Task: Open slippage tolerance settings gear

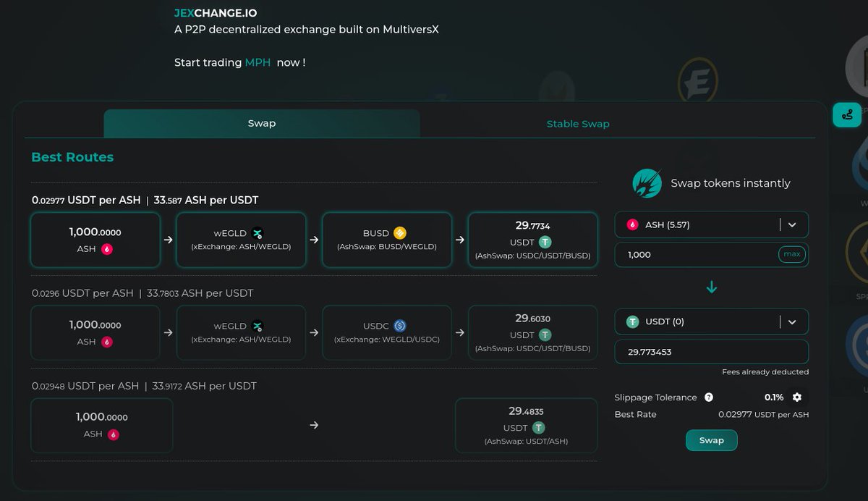Action: click(797, 397)
